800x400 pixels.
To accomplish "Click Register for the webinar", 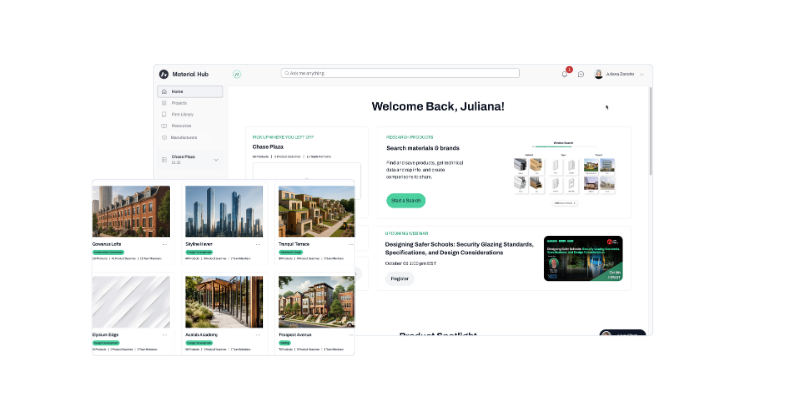I will 399,279.
